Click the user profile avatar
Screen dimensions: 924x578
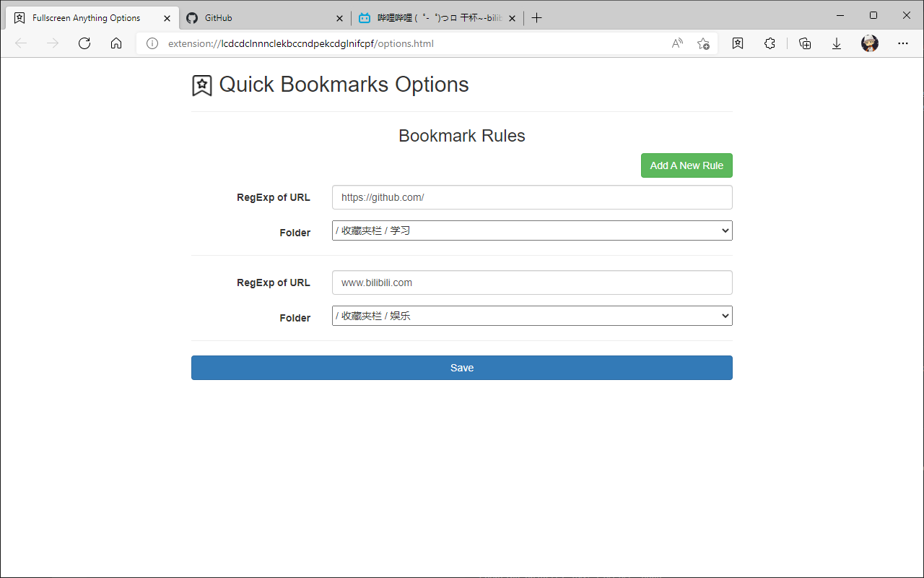pos(869,43)
